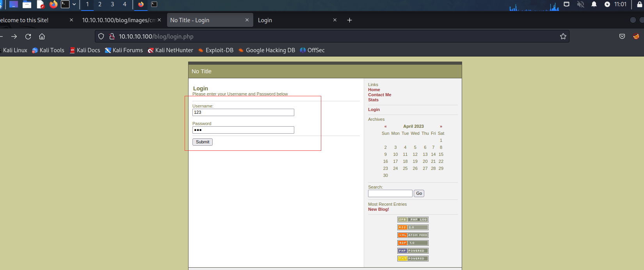View the insecure connection padlock info
This screenshot has width=644, height=270.
[x=112, y=36]
